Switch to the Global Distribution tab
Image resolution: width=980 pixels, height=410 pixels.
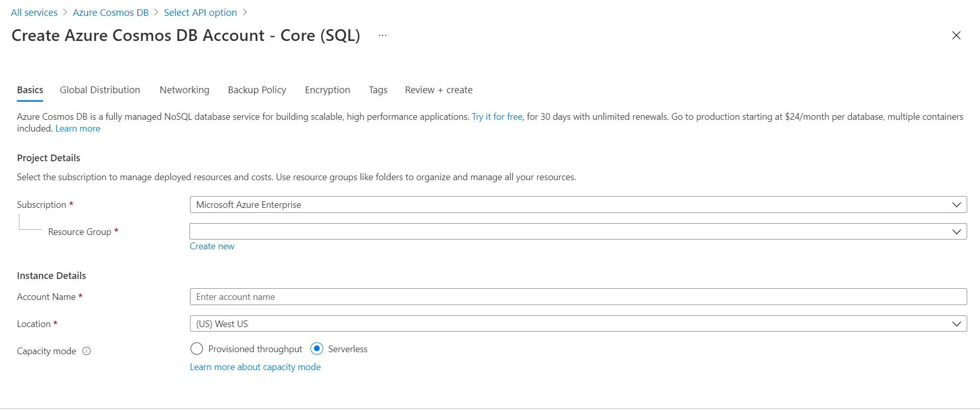click(100, 90)
